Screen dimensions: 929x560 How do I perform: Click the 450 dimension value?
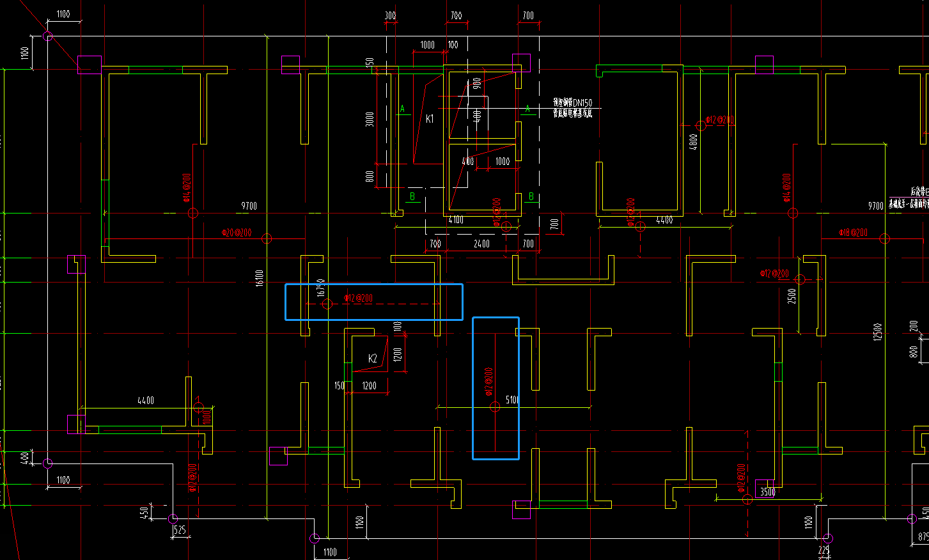coord(144,512)
